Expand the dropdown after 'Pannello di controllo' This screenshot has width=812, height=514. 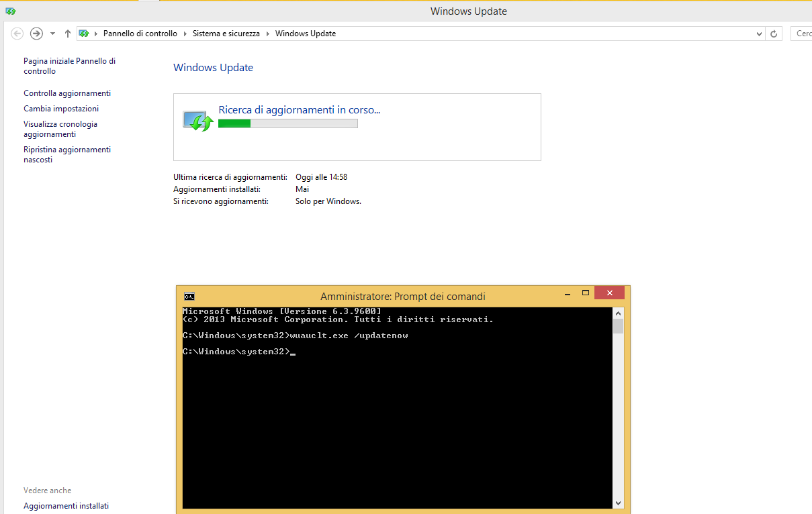185,34
